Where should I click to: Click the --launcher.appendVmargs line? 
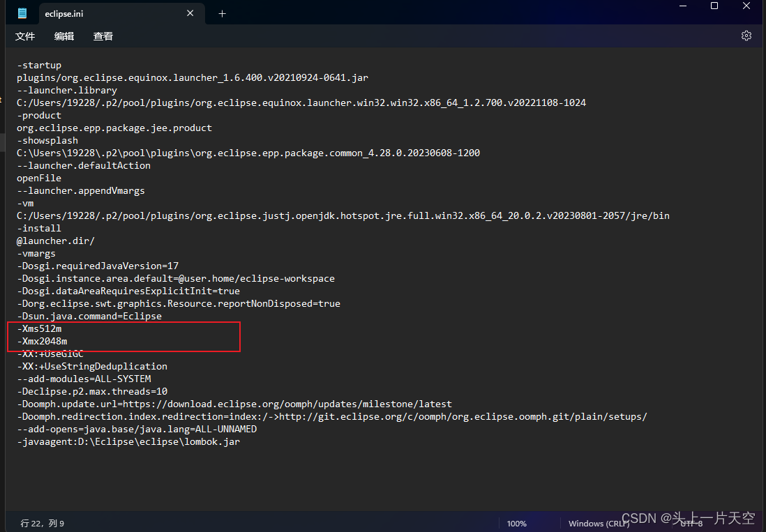point(81,191)
